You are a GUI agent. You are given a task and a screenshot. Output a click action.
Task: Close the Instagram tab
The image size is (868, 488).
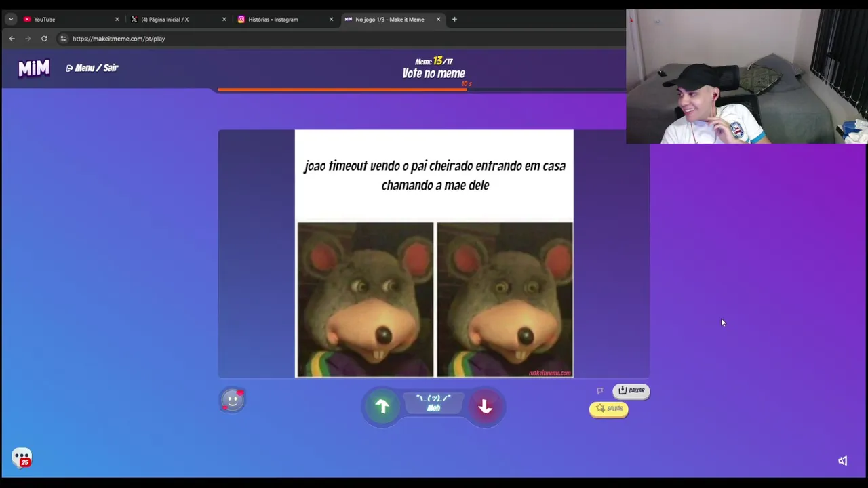[x=331, y=19]
